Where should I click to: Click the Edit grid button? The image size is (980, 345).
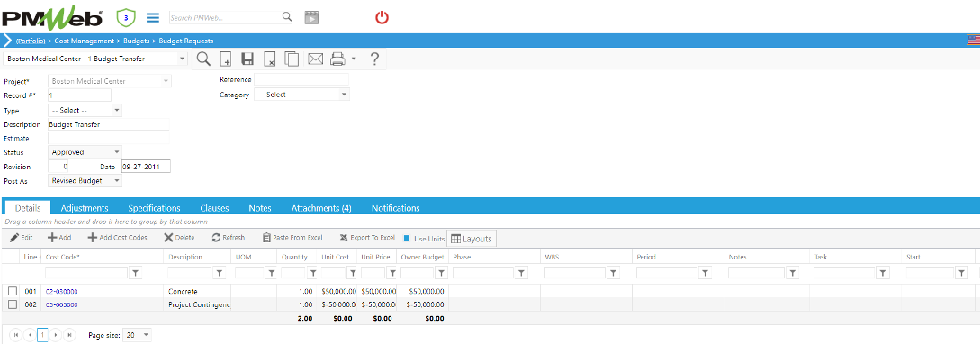click(22, 238)
